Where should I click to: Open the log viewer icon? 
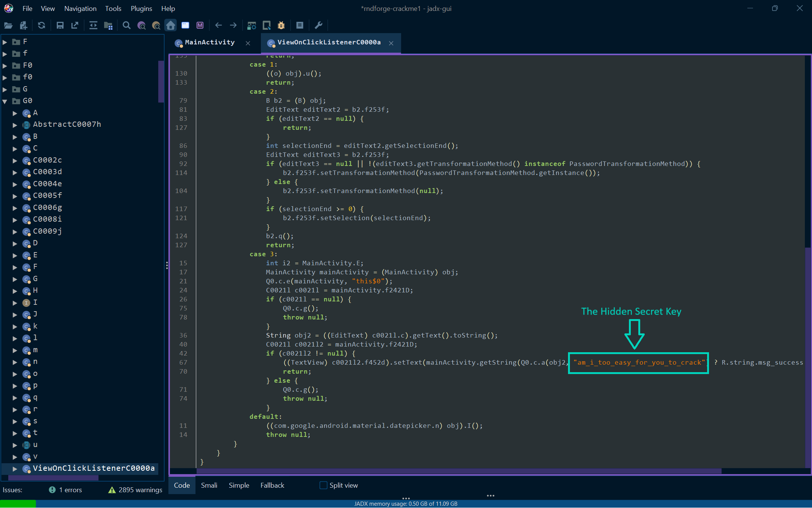point(300,25)
